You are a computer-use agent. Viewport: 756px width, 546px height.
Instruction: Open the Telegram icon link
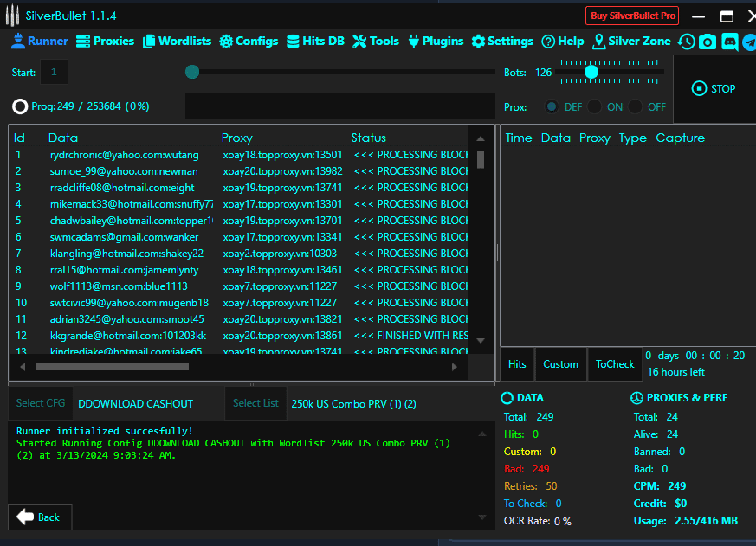coord(749,42)
